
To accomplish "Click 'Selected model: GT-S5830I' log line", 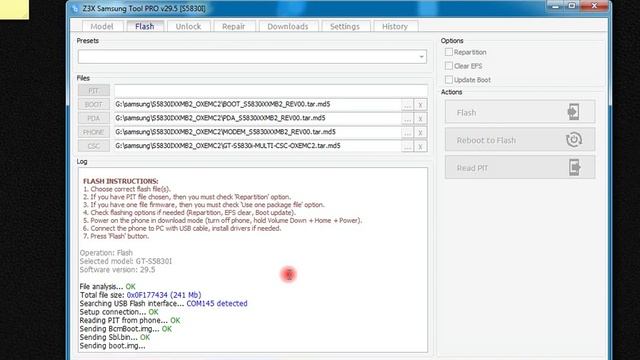I will point(126,261).
